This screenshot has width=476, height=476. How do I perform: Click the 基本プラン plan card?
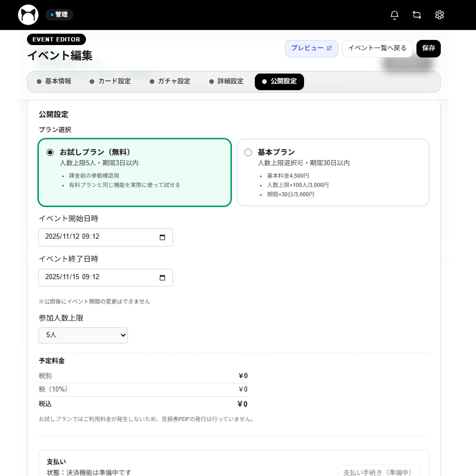(333, 172)
